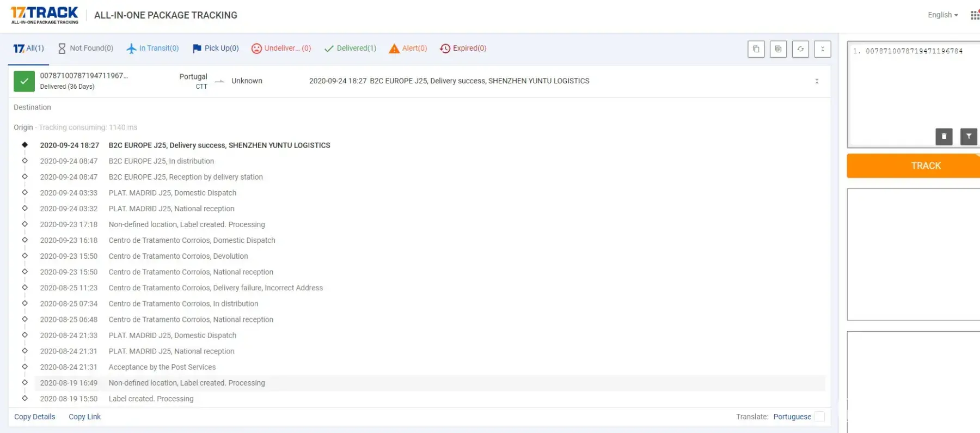Screen dimensions: 980x433
Task: Click the green delivered checkmark status icon
Action: (24, 81)
